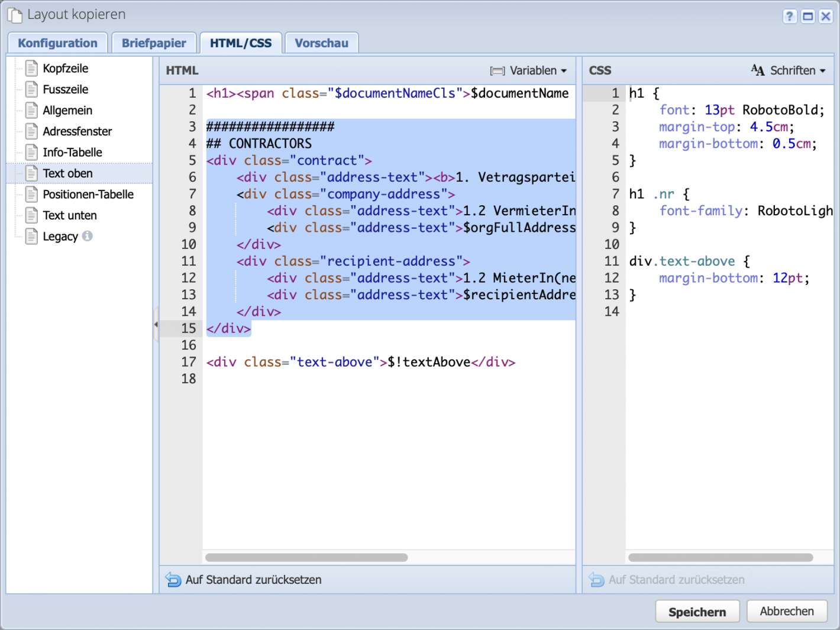Click the document icon beside Kopfzeile
The image size is (840, 630).
31,68
